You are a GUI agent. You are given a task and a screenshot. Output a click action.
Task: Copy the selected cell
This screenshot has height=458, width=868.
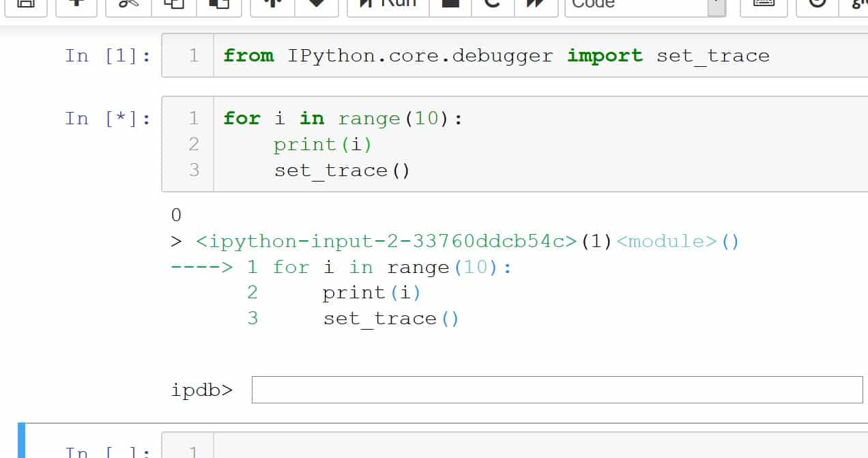pyautogui.click(x=173, y=4)
